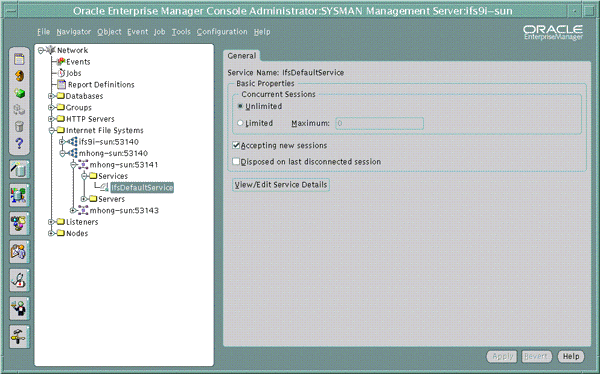Screen dimensions: 600x374
Task: Open the stethoscope diagnostics drawer icon
Action: tap(19, 280)
